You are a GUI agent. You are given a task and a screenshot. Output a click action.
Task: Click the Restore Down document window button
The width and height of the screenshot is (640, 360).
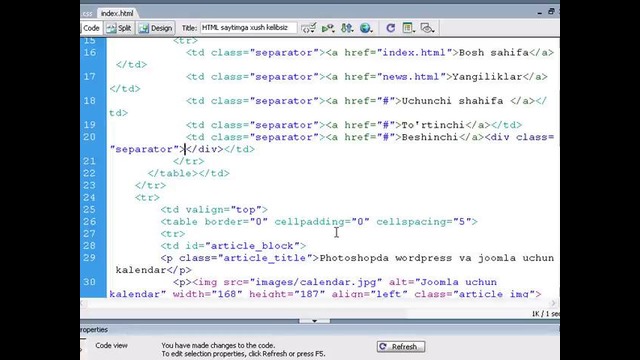[551, 12]
